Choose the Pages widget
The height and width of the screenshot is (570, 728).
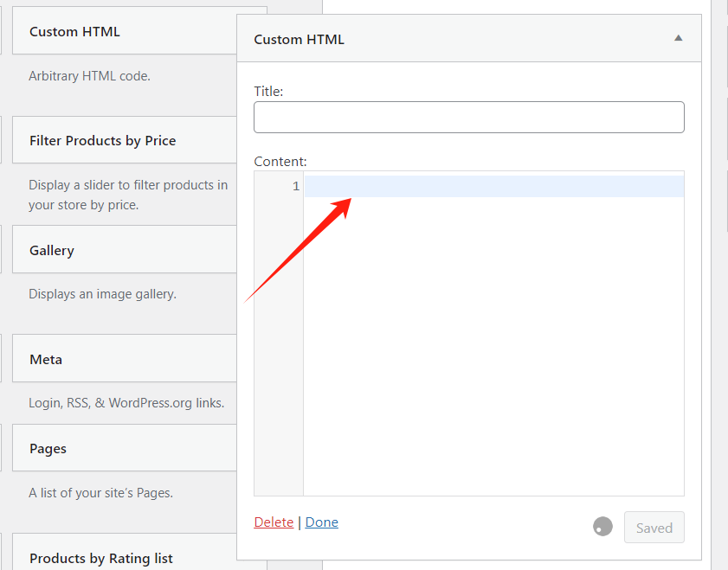pos(48,448)
